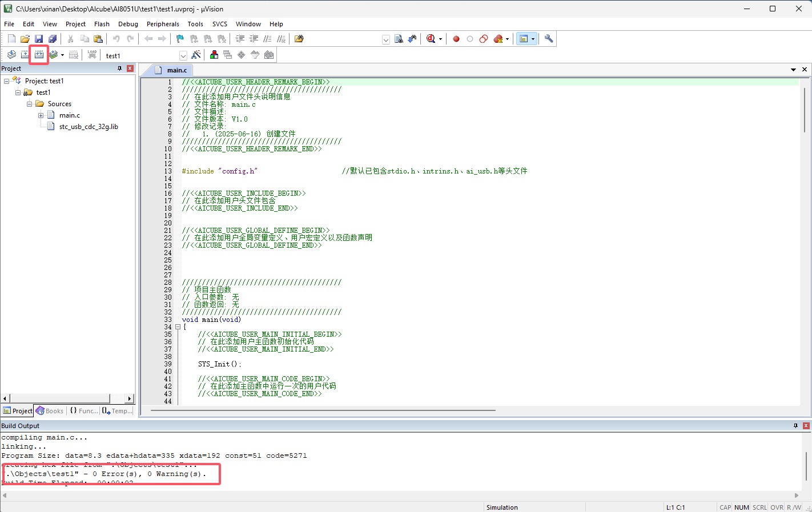Switch to the Books tab

tap(50, 411)
